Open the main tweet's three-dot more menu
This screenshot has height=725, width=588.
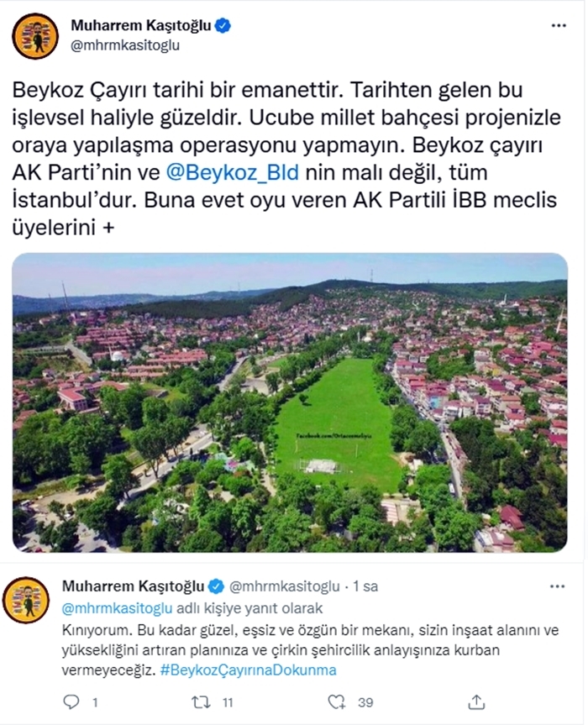tap(559, 26)
